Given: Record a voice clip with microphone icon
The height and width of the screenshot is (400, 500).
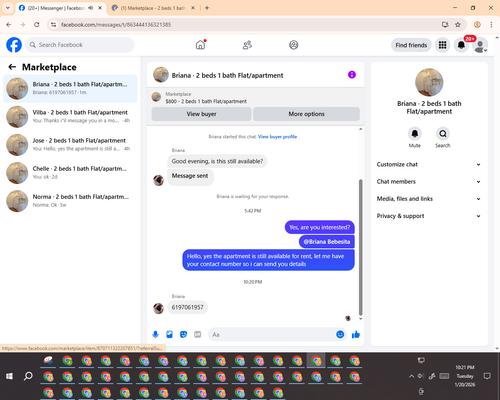Looking at the screenshot, I should click(x=155, y=334).
